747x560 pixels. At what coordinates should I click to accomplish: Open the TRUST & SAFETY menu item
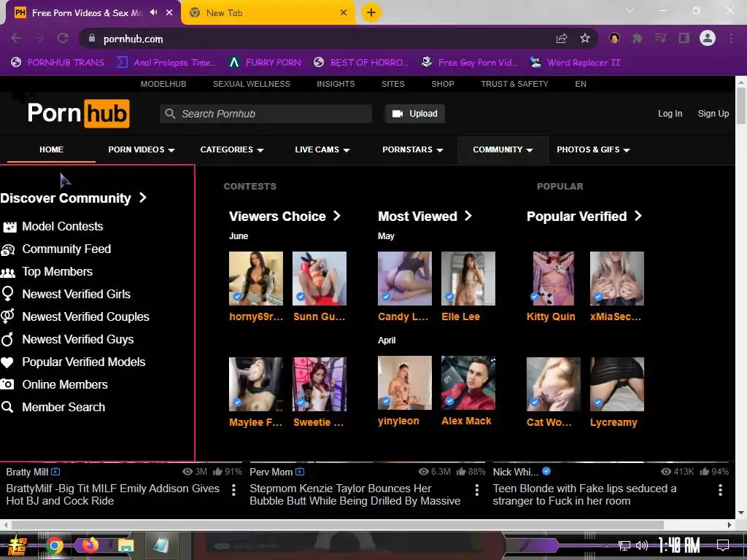click(x=514, y=84)
